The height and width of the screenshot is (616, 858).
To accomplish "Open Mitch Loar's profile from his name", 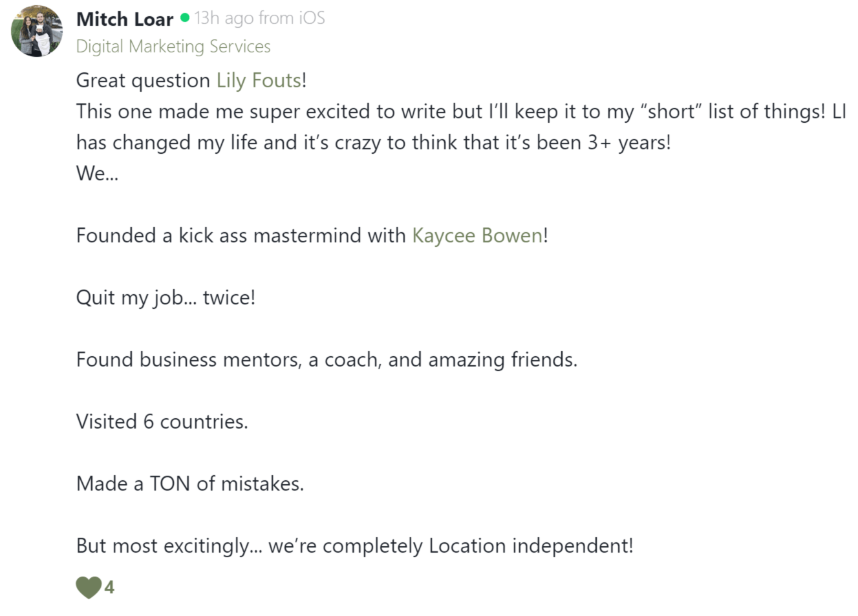I will coord(125,19).
